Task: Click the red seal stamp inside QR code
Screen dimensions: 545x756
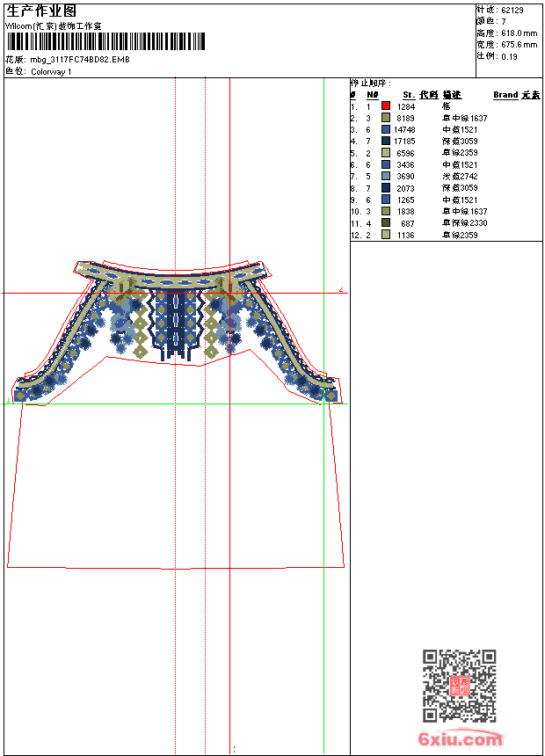Action: (459, 686)
